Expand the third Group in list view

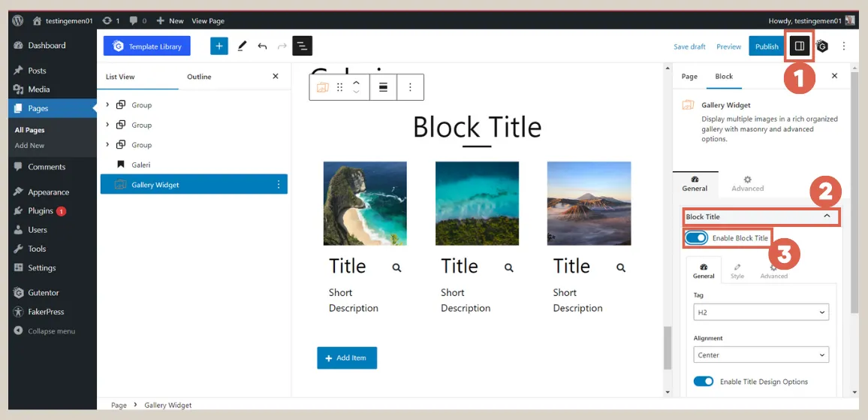coord(107,144)
